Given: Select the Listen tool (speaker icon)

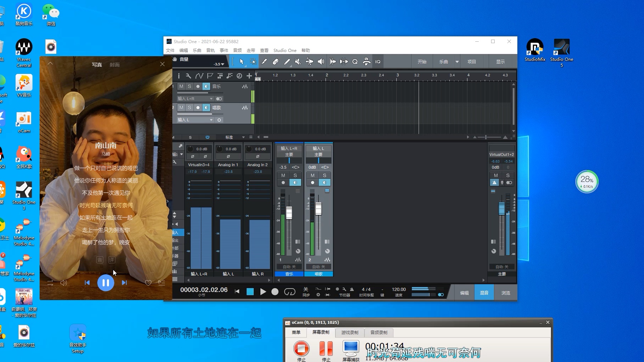Looking at the screenshot, I should coord(321,62).
